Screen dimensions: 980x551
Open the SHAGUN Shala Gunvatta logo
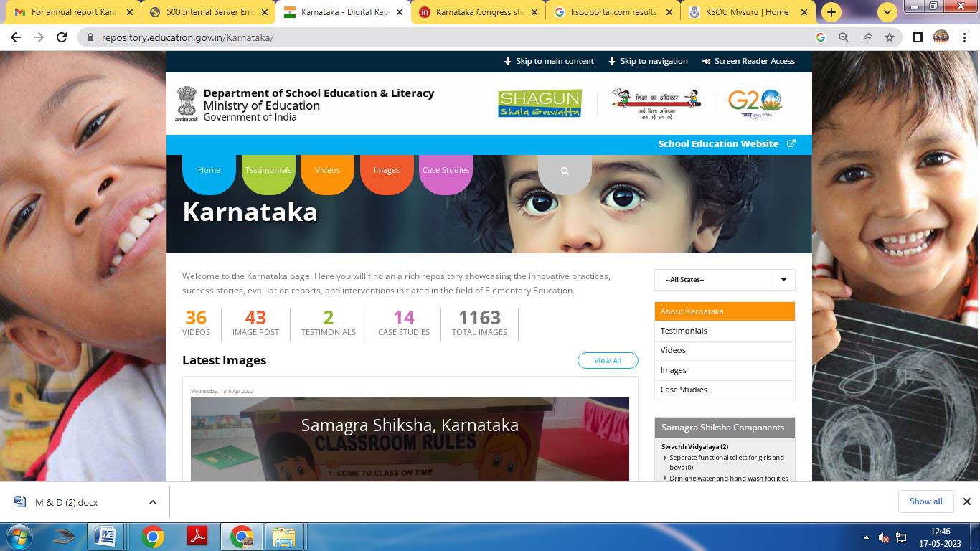tap(540, 103)
